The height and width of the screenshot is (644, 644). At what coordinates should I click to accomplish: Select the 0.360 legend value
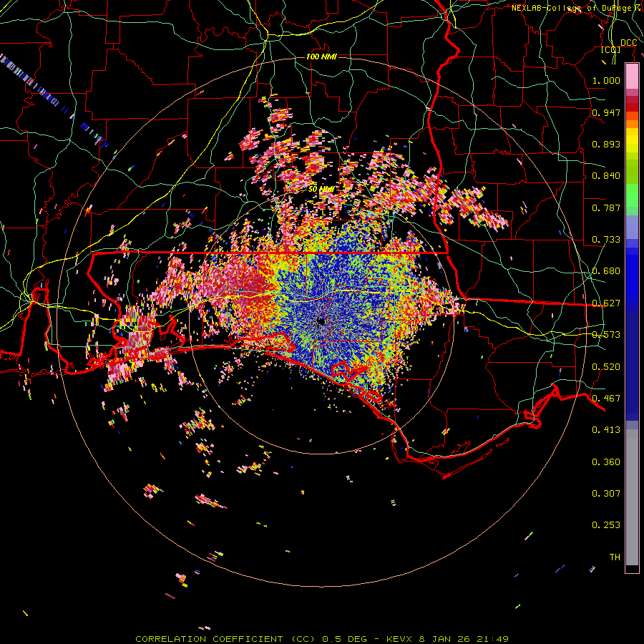[x=606, y=462]
